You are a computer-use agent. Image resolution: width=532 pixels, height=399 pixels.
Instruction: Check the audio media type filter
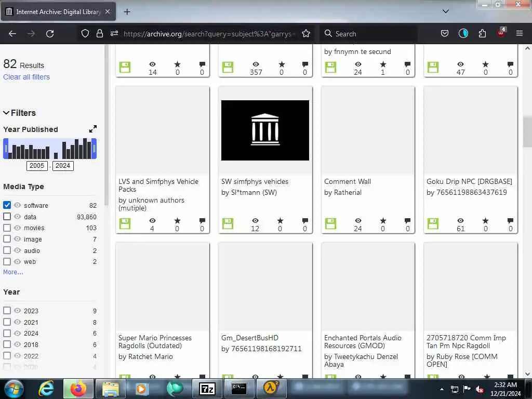click(7, 250)
